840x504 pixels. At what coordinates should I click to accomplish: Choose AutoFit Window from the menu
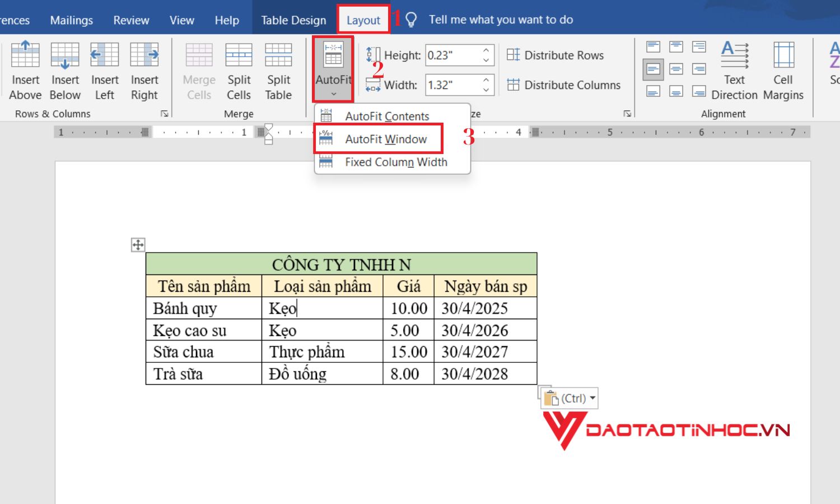coord(386,139)
